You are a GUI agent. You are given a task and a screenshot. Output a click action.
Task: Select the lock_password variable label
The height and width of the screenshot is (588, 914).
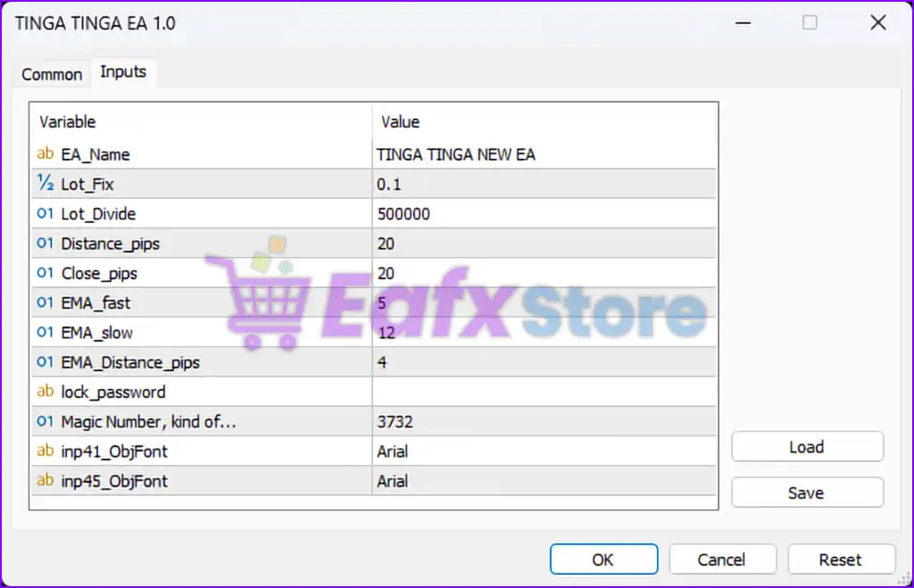(113, 393)
